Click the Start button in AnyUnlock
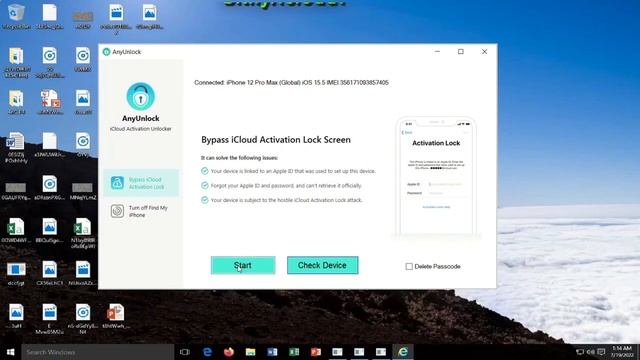 (x=243, y=265)
